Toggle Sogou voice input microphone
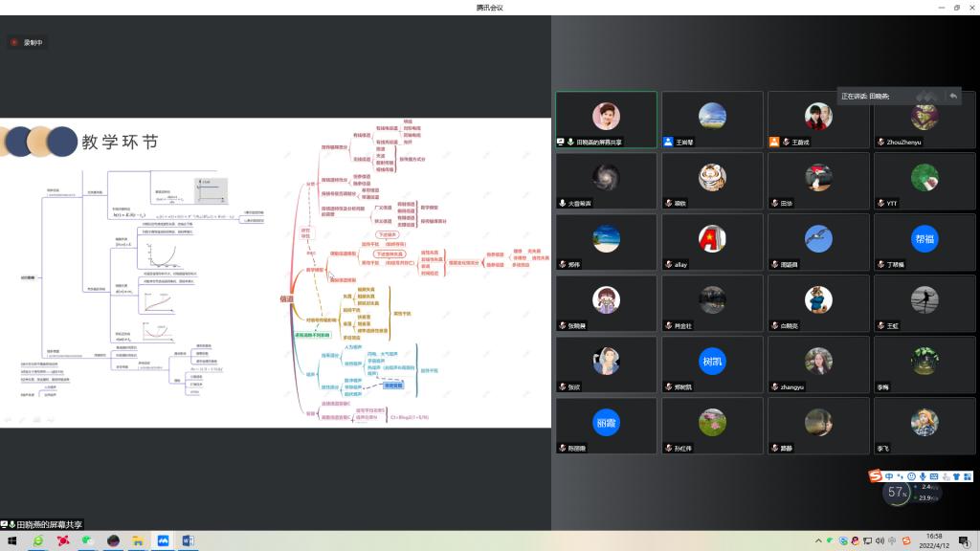The width and height of the screenshot is (980, 551). point(922,476)
